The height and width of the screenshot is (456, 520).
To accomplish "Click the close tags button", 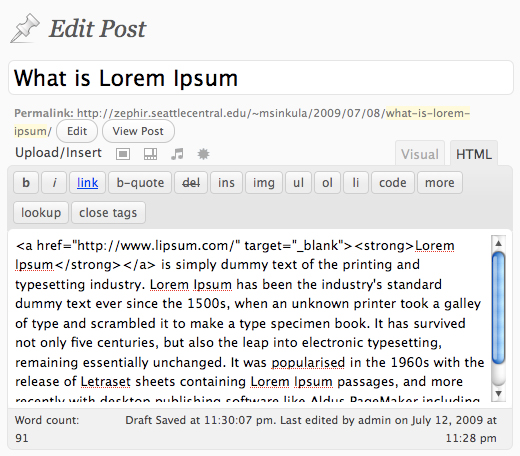I will coord(108,213).
